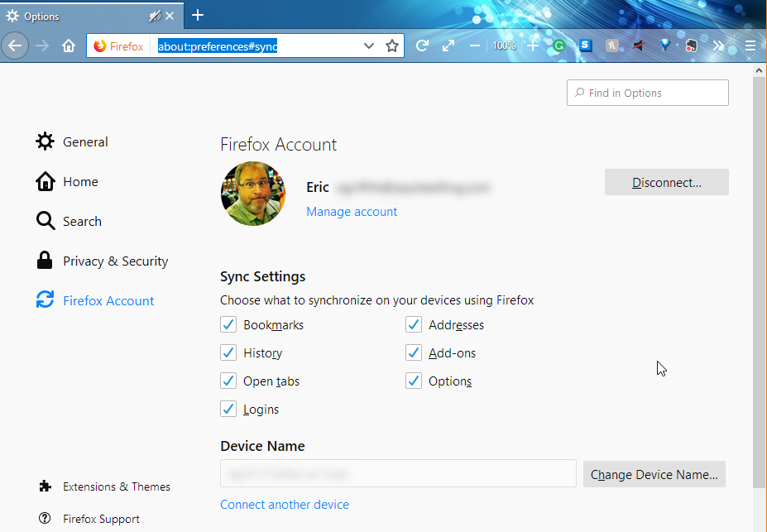Open the General preferences category
Viewport: 767px width, 532px height.
point(72,141)
